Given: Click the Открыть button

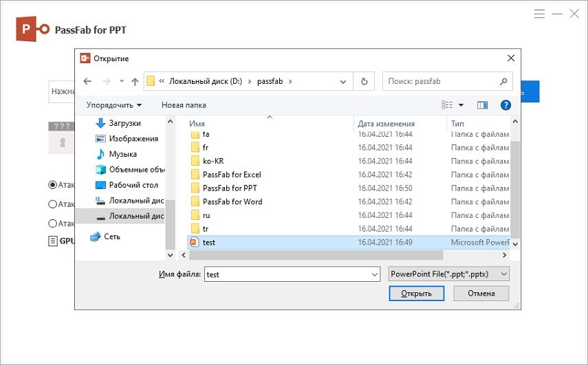Looking at the screenshot, I should pos(411,294).
